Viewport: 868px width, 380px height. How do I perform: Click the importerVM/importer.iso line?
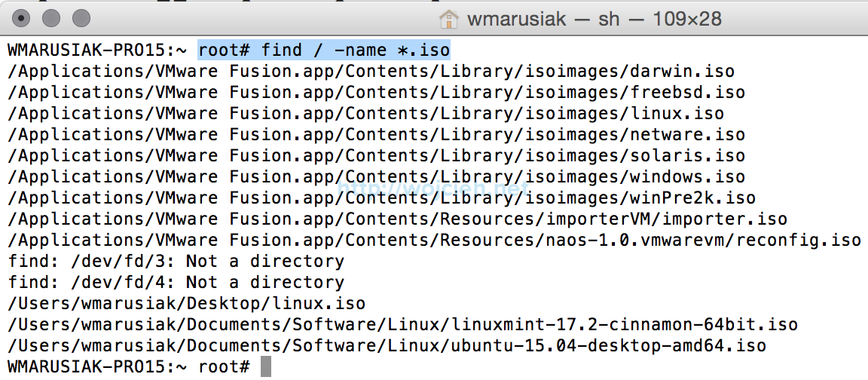click(x=397, y=219)
